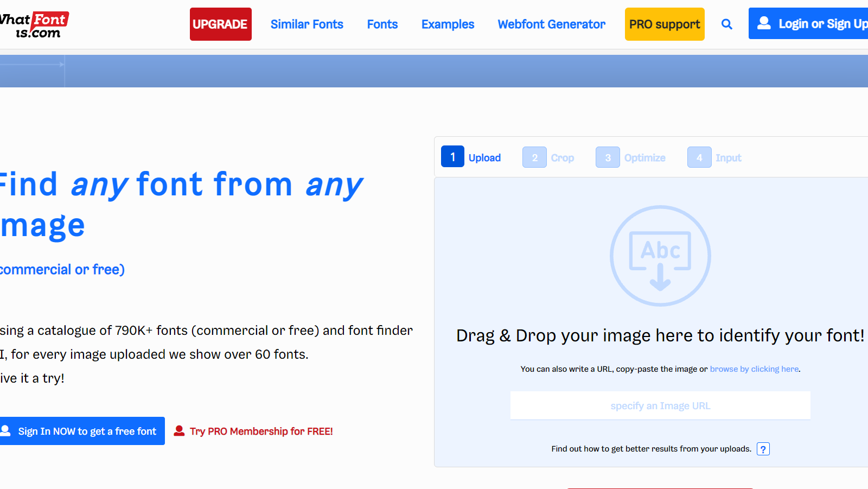Click Sign In NOW to get a free font
This screenshot has width=868, height=489.
[x=81, y=431]
